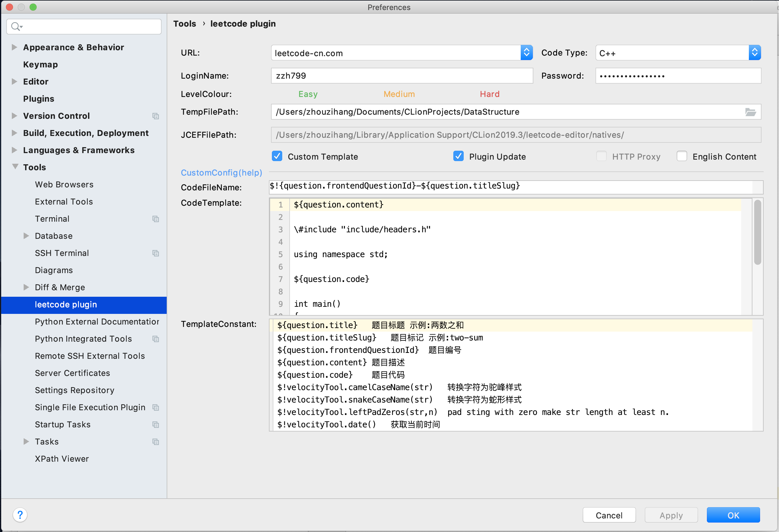Enable the English Content checkbox
The image size is (779, 532).
682,156
